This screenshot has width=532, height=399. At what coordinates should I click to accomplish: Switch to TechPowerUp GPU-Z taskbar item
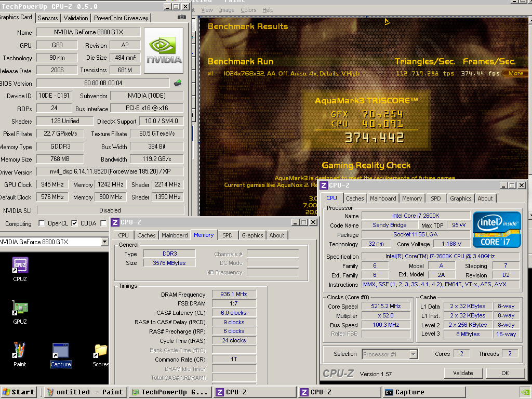click(x=170, y=392)
